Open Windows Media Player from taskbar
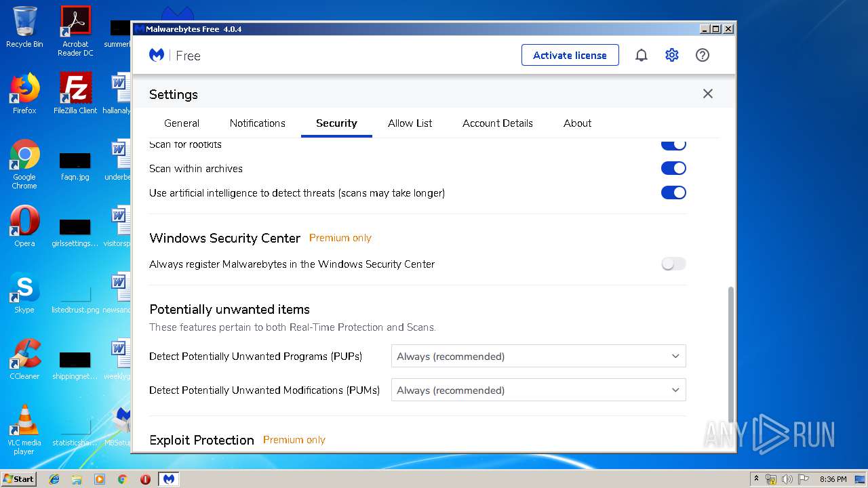Screen dimensions: 868x488 pyautogui.click(x=100, y=479)
